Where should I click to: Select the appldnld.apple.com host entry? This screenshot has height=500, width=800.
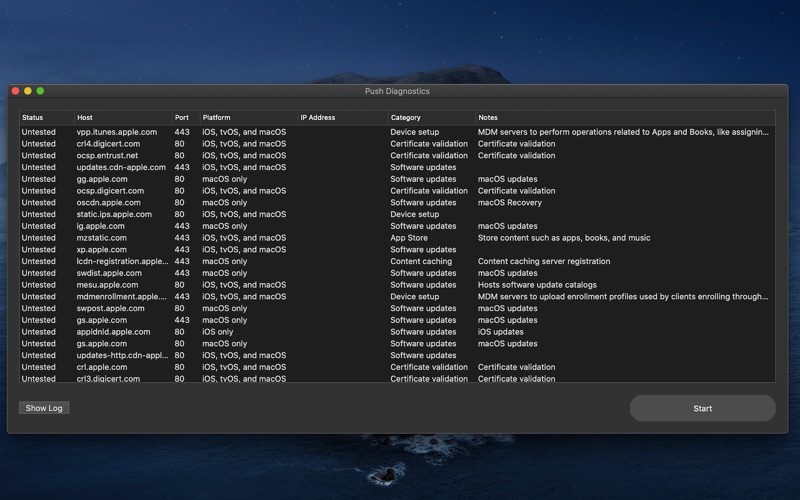113,332
